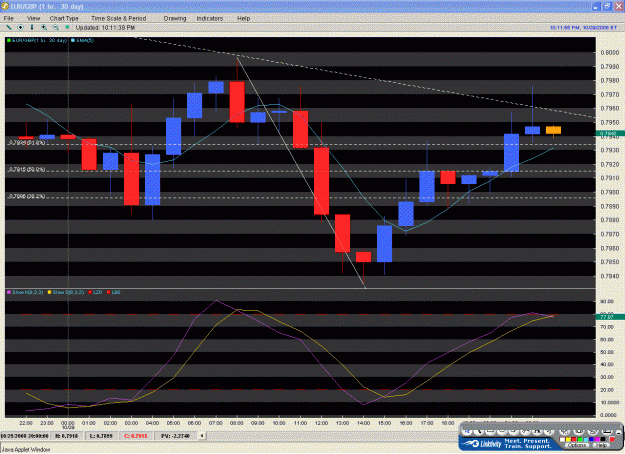This screenshot has width=625, height=454.
Task: Click the Slow D stochastic legend label
Action: tap(66, 292)
